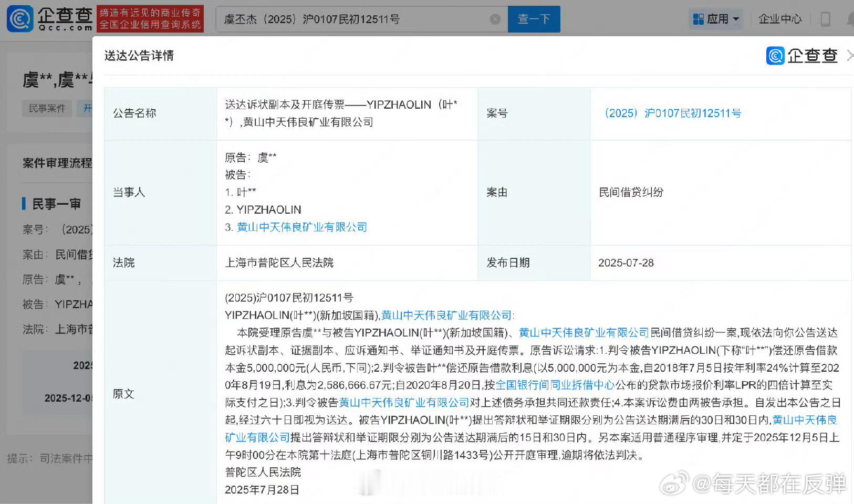Open 企业中心 in the header
Screen dimensions: 854x504
tap(780, 19)
